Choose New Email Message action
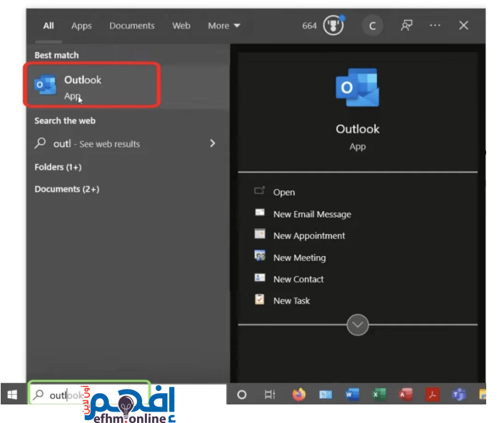This screenshot has height=423, width=504. 312,214
